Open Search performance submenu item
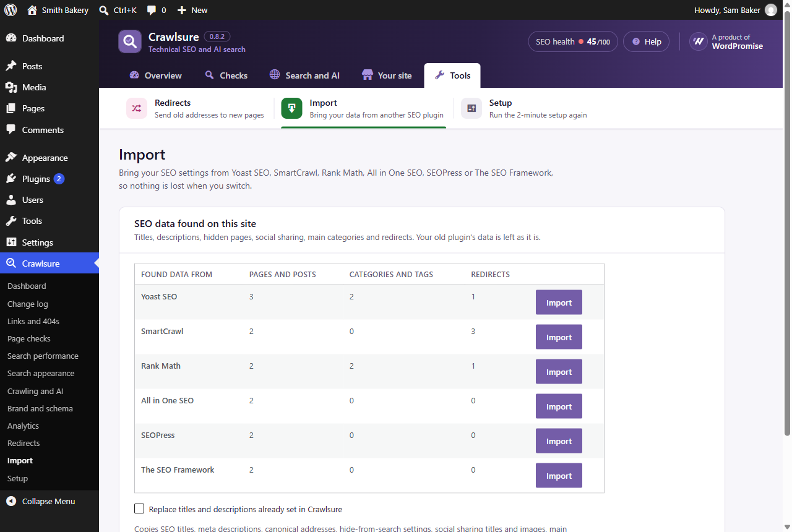This screenshot has height=532, width=792. (43, 356)
